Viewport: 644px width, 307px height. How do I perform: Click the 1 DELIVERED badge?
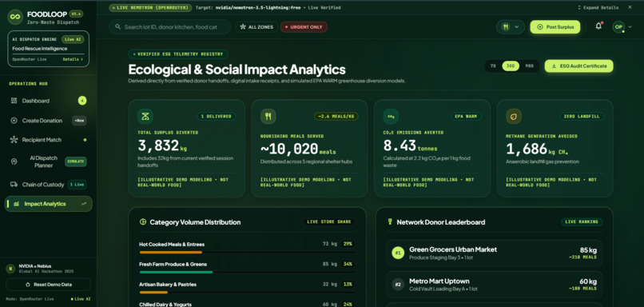[x=217, y=116]
